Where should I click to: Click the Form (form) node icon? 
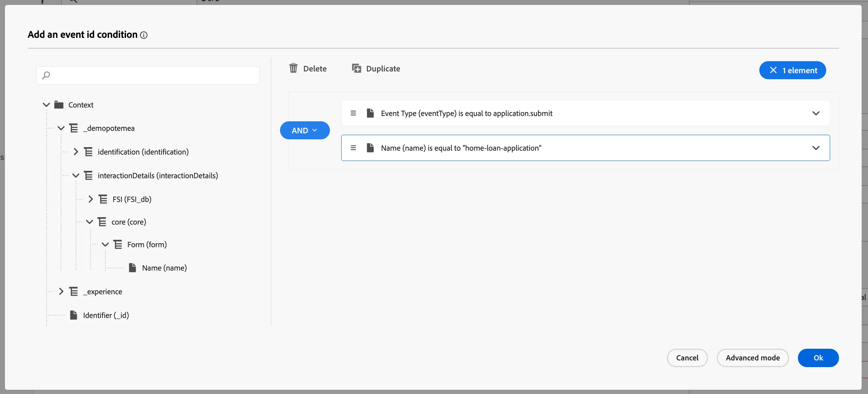(118, 244)
